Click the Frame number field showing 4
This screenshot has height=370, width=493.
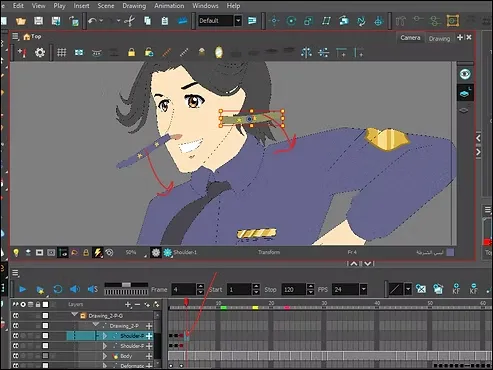pos(183,289)
